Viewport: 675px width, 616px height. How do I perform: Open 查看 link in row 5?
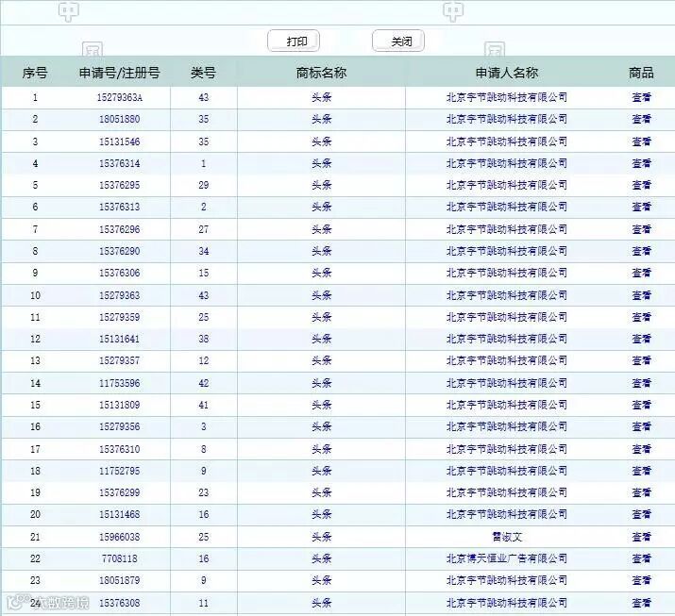coord(641,185)
